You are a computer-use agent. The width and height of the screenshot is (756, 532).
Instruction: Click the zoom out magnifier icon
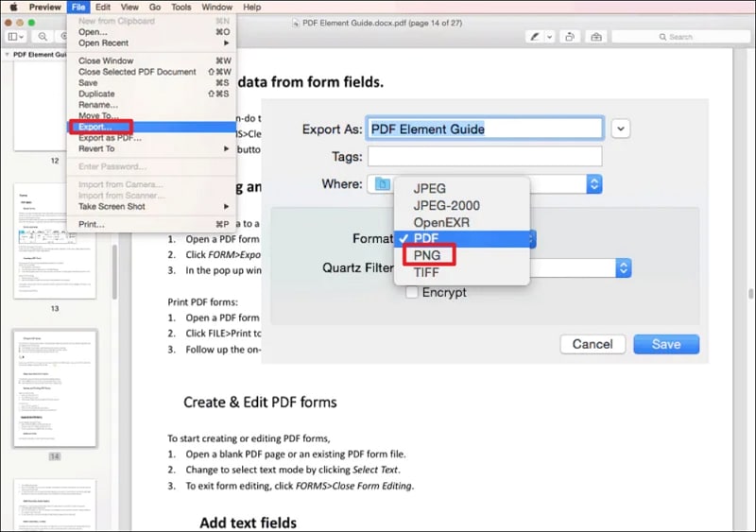point(43,37)
